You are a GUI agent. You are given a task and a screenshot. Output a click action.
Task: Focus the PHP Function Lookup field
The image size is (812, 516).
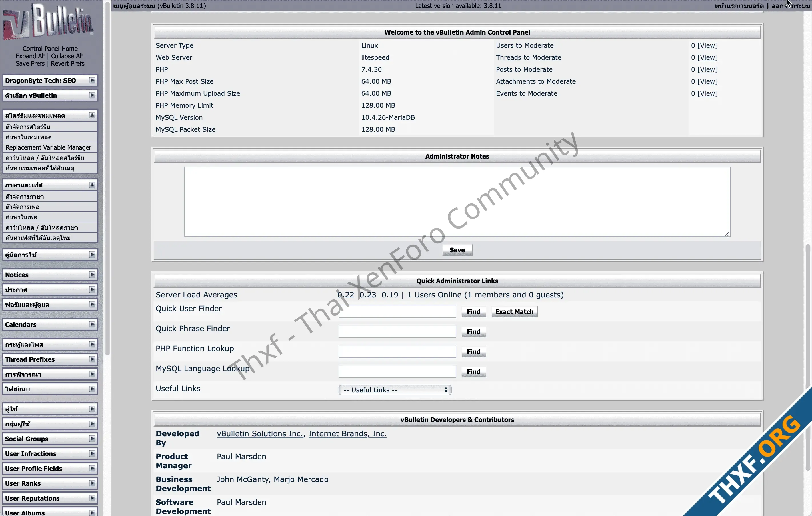pyautogui.click(x=397, y=351)
